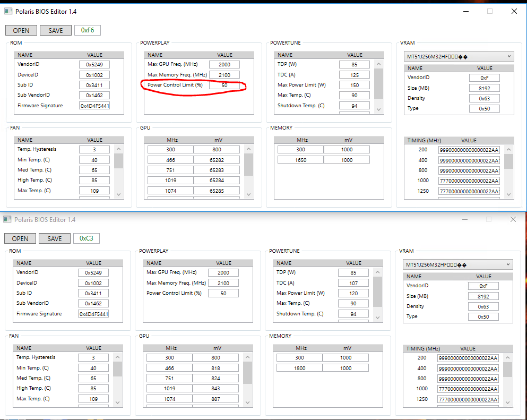
Task: Edit Max Power Limit 150 in top window
Action: [355, 85]
